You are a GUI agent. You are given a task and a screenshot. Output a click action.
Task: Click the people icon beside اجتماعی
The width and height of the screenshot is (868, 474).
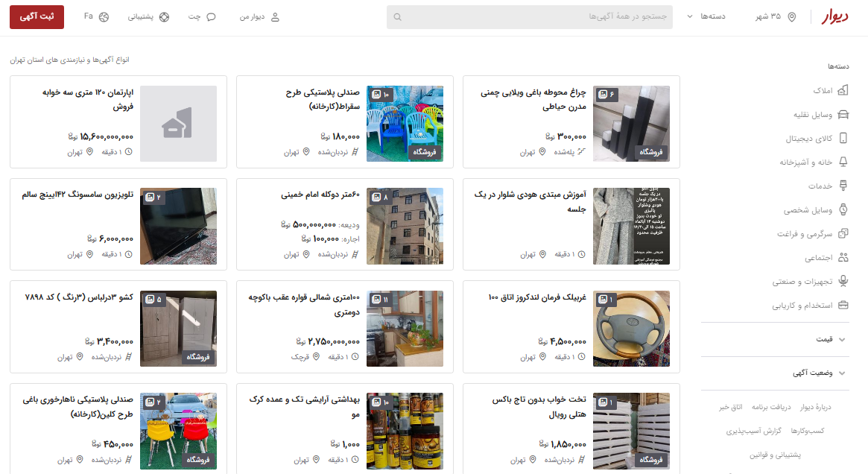pyautogui.click(x=843, y=257)
